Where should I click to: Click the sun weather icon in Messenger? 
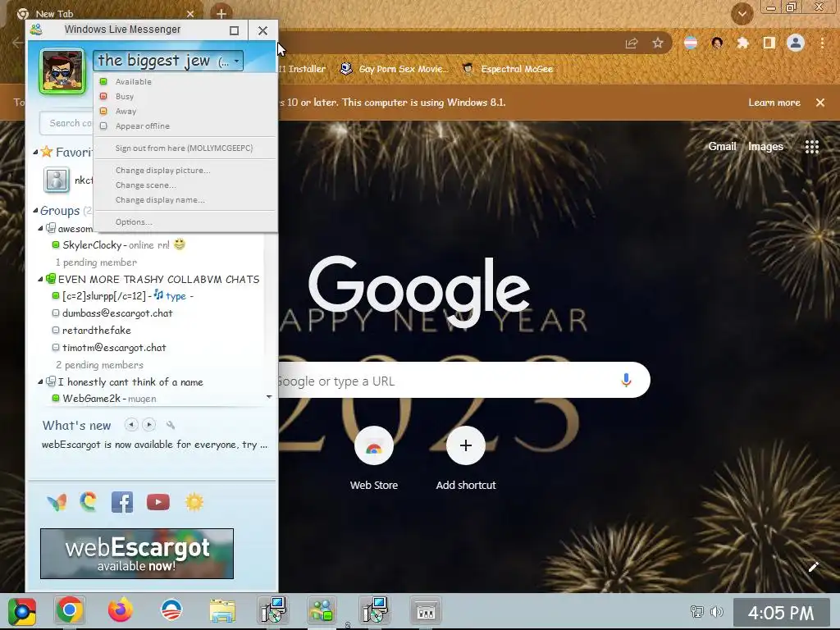coord(194,502)
